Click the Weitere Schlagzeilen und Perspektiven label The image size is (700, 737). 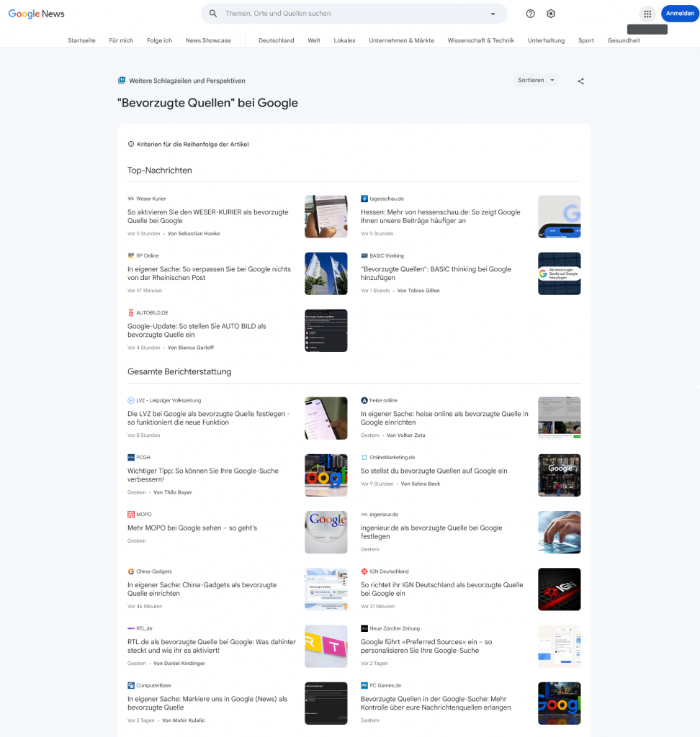[187, 81]
